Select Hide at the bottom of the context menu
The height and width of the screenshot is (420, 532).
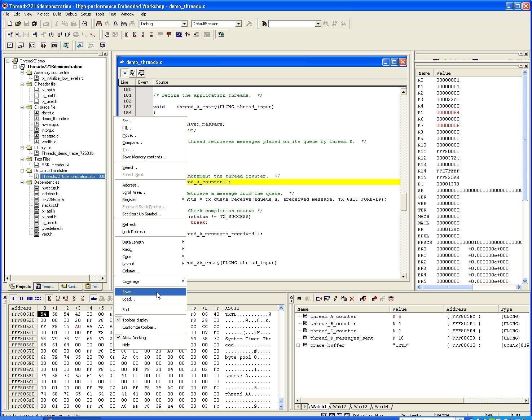pos(126,345)
